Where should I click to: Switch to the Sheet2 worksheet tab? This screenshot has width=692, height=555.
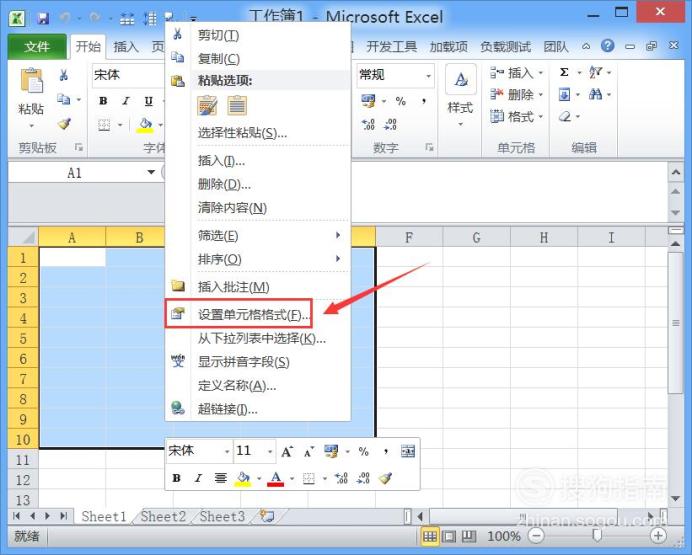pos(163,516)
